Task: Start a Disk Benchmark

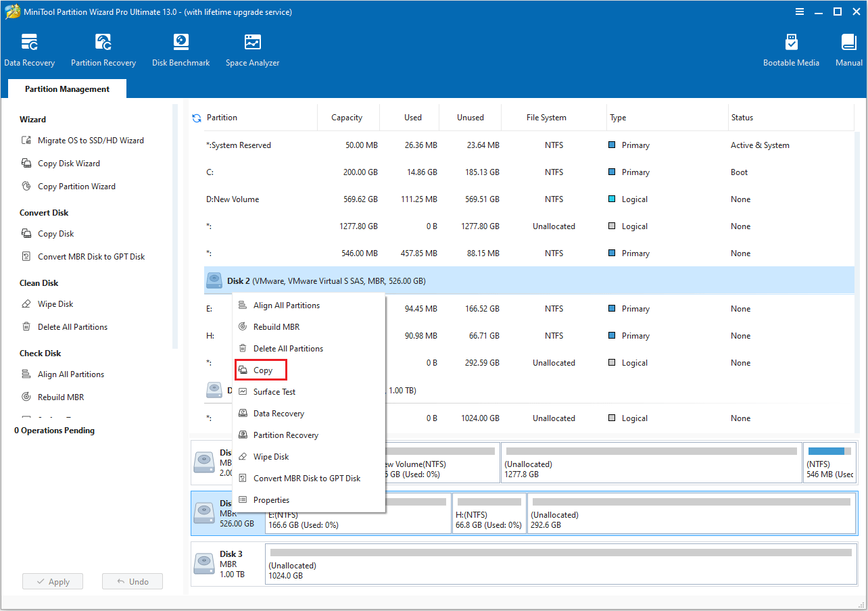Action: click(180, 49)
